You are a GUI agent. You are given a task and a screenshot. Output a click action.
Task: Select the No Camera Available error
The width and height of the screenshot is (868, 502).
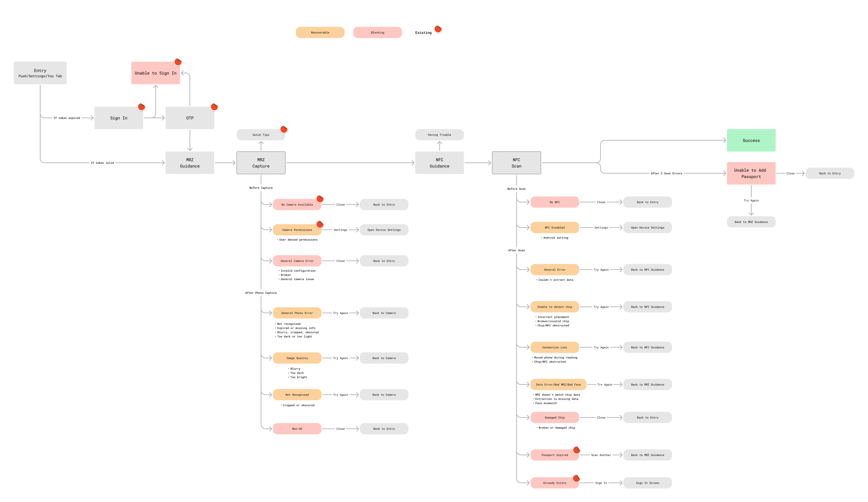click(x=297, y=204)
